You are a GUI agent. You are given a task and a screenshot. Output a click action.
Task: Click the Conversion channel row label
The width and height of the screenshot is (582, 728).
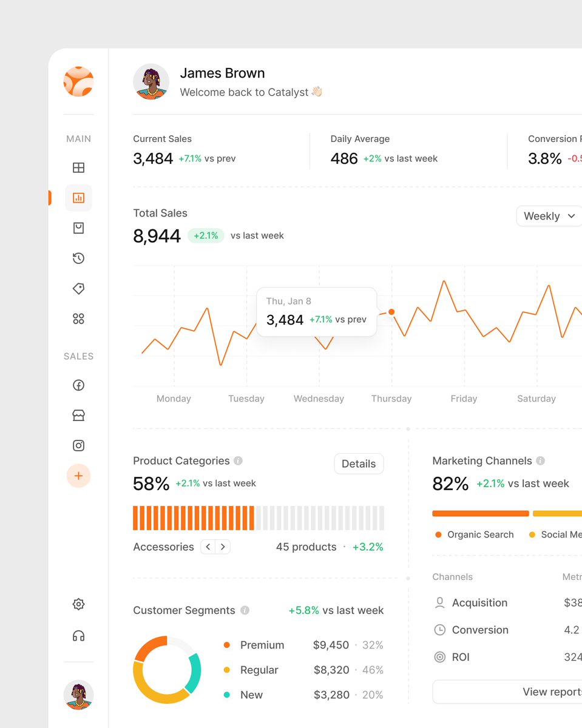coord(480,630)
